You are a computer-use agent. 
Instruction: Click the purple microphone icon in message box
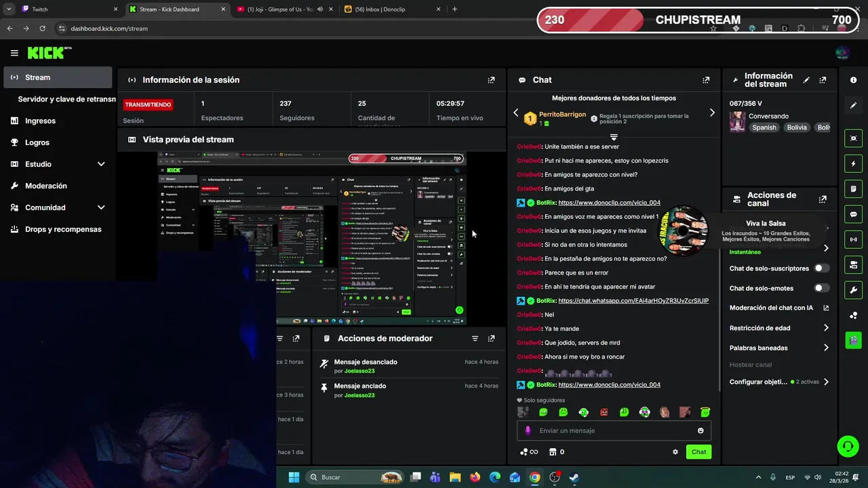(x=528, y=430)
